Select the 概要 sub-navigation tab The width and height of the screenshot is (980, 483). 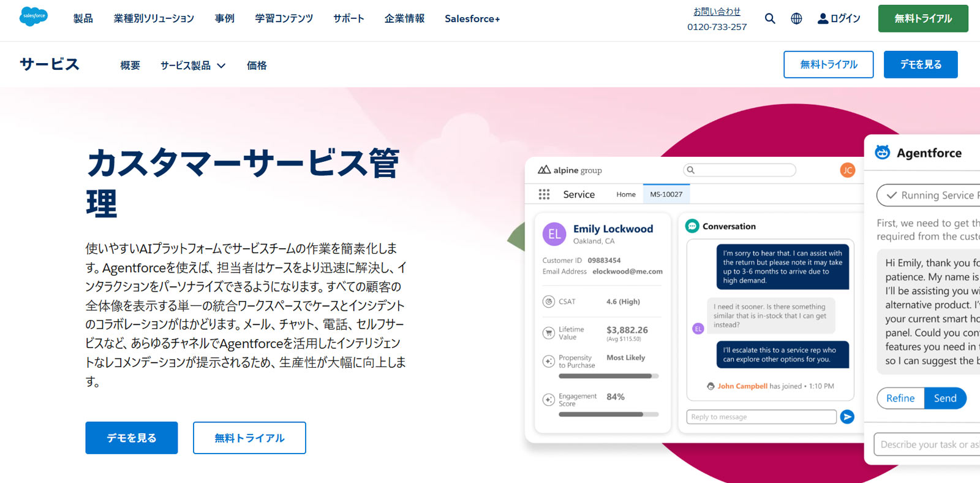[130, 66]
